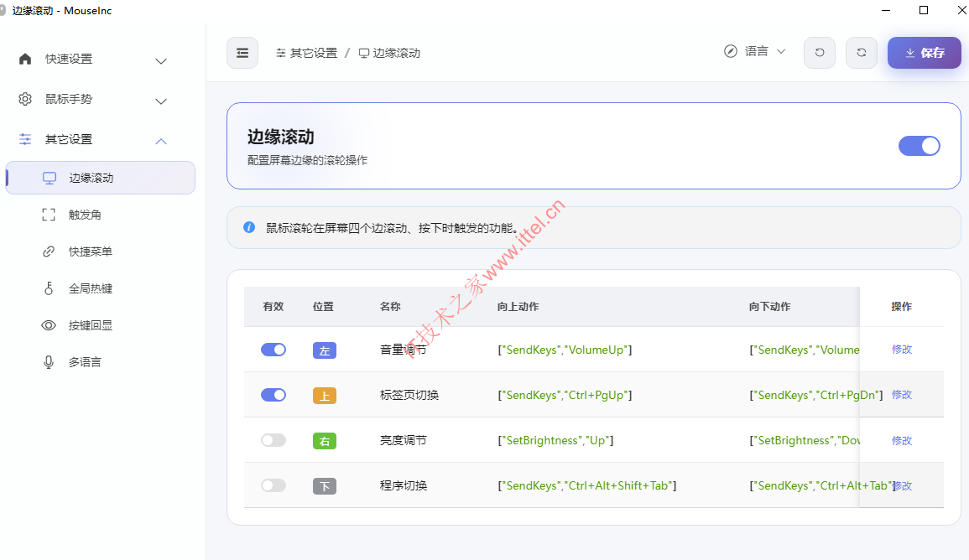
Task: Select 全局热键 in the sidebar
Action: (100, 288)
